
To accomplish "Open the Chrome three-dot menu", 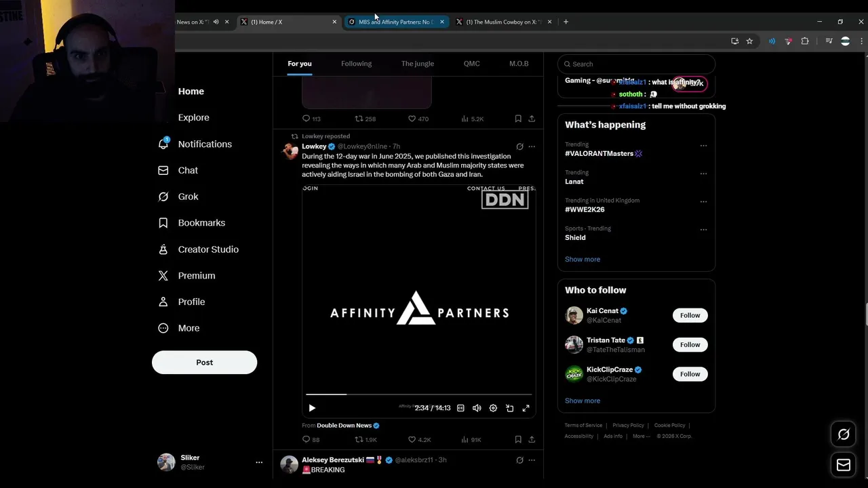I will pos(860,41).
